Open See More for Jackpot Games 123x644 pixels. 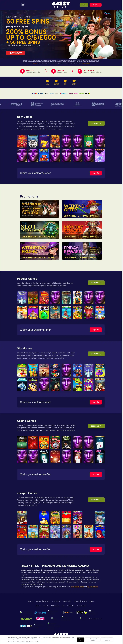tap(96, 500)
